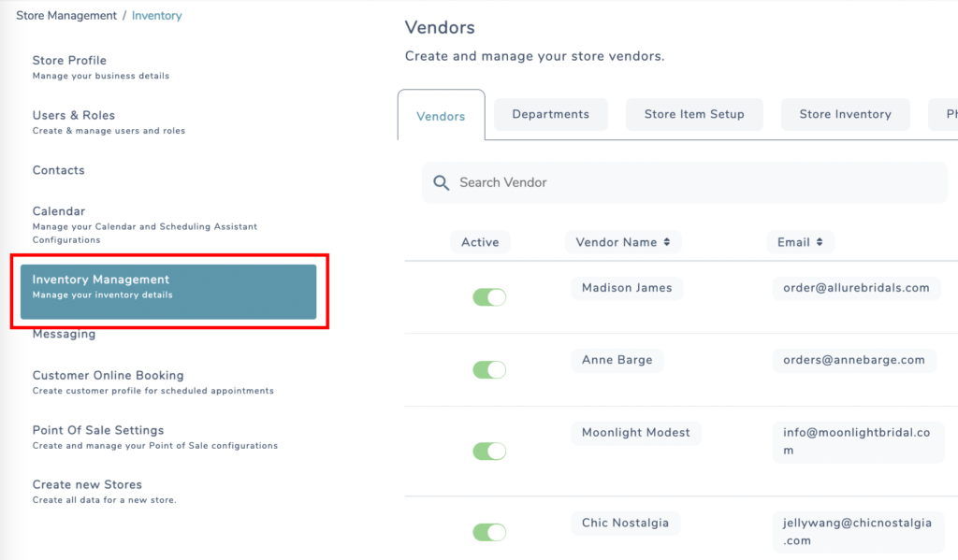This screenshot has height=560, width=958.
Task: Open Customer Online Booking settings
Action: (152, 382)
